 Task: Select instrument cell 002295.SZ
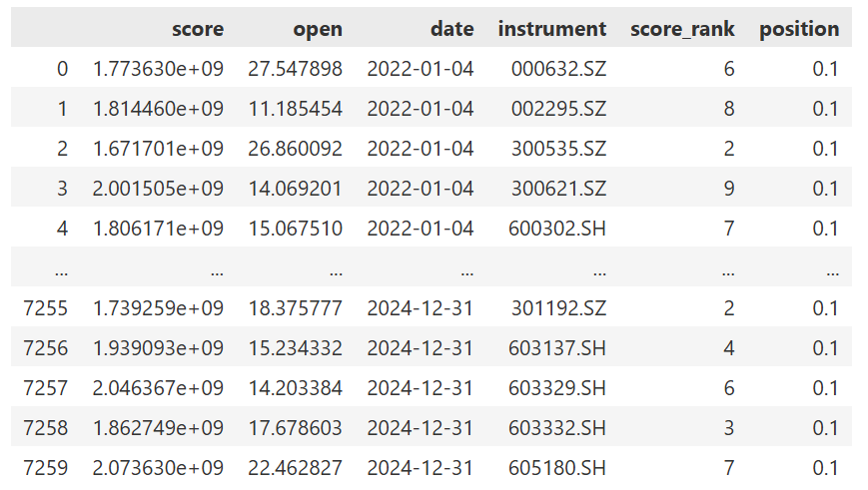click(x=558, y=109)
